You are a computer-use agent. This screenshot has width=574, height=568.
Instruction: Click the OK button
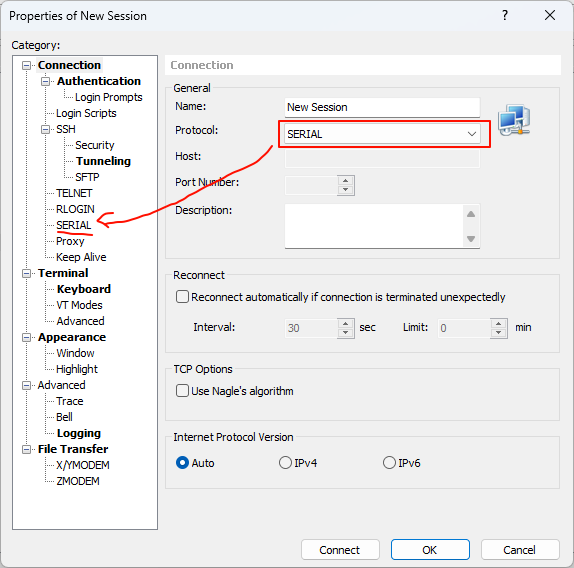tap(430, 550)
